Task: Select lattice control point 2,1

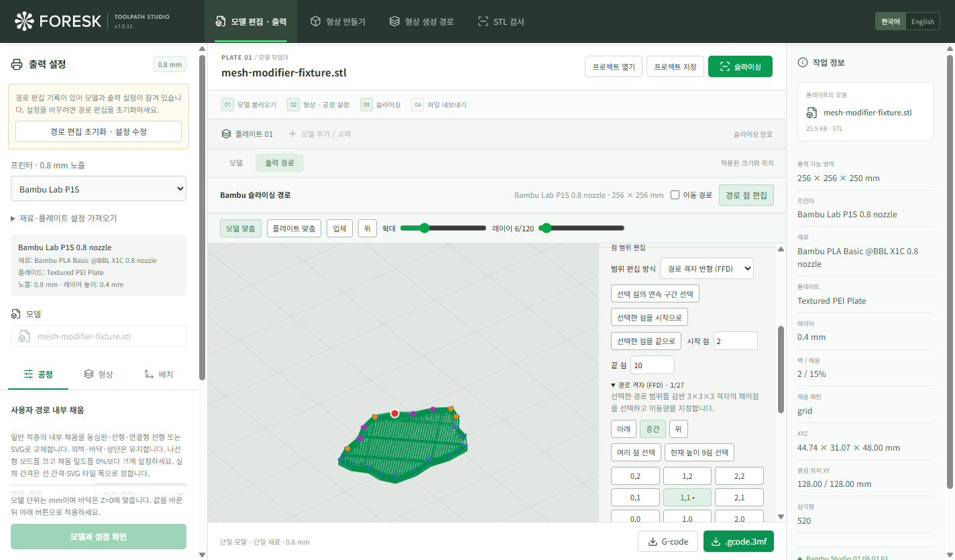Action: [x=739, y=497]
